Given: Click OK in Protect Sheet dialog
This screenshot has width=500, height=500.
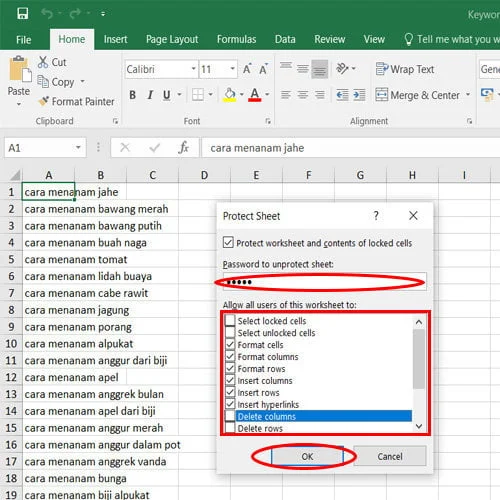Looking at the screenshot, I should 307,456.
